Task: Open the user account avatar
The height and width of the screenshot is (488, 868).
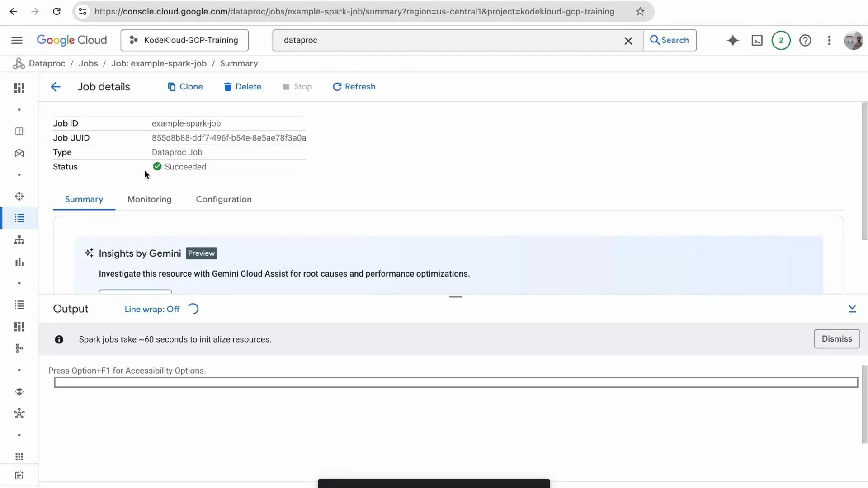Action: coord(853,41)
